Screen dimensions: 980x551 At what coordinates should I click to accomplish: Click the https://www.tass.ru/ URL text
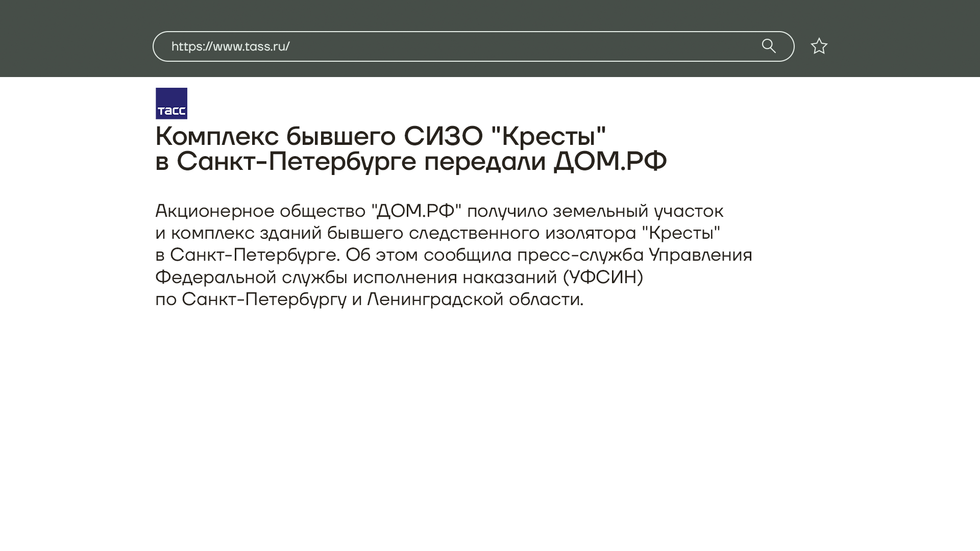[230, 46]
